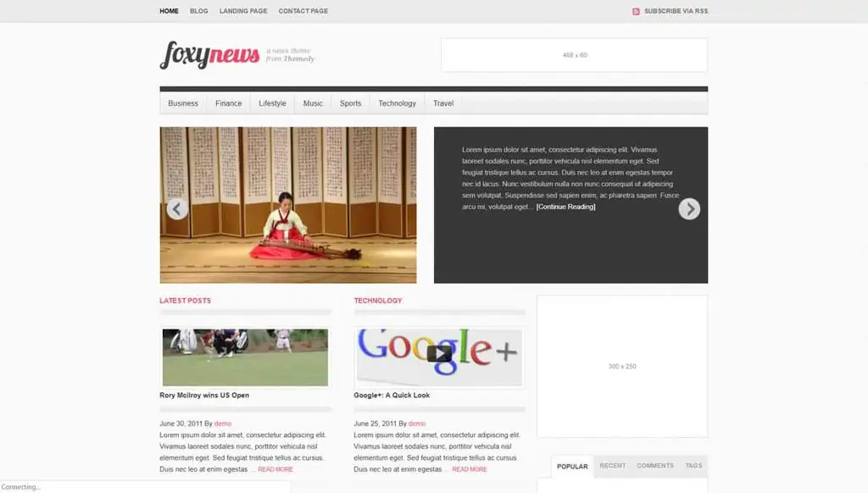This screenshot has height=493, width=868.
Task: Click the Subscribe via RSS link
Action: coord(676,11)
